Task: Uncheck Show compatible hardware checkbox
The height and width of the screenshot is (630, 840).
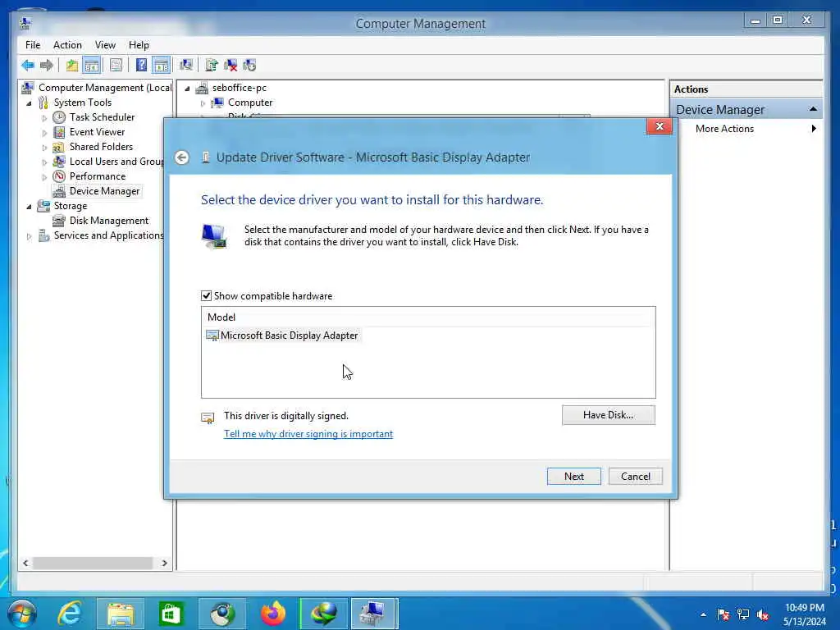Action: coord(206,295)
